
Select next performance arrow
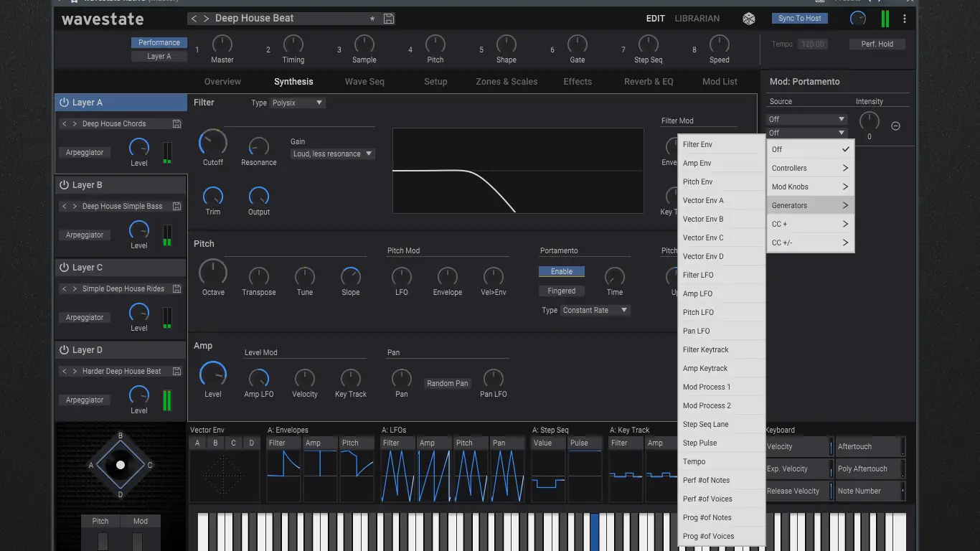[206, 19]
